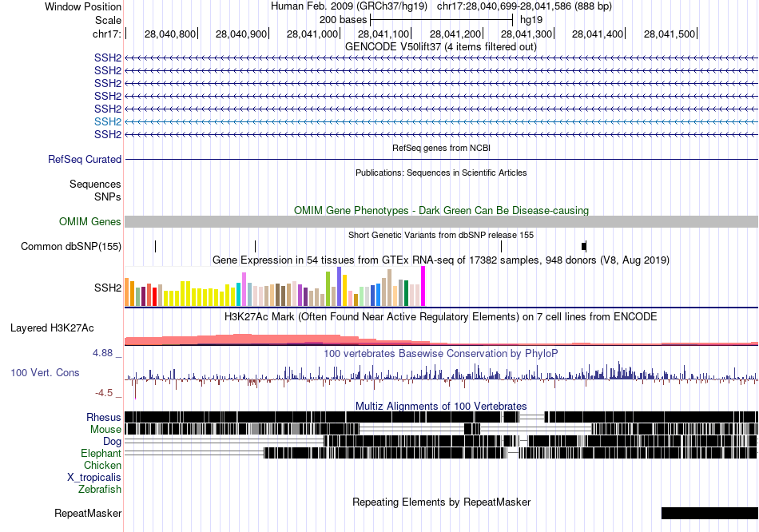Open OMIM Gene Phenotypes track title
Image resolution: width=759 pixels, height=532 pixels.
[x=441, y=211]
